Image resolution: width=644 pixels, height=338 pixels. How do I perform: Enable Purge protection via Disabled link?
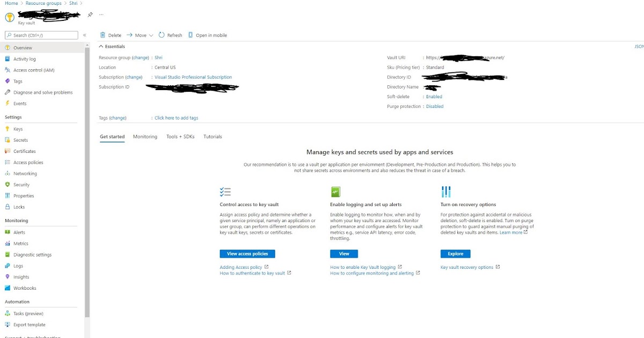(x=435, y=106)
